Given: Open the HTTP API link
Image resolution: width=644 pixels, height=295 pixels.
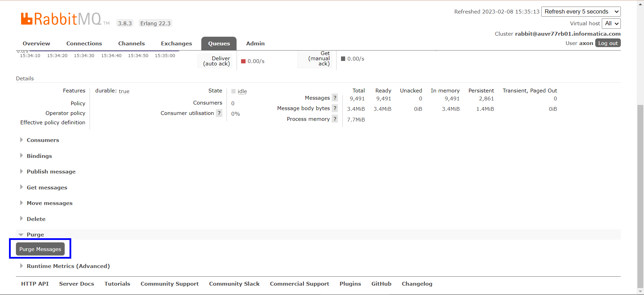Looking at the screenshot, I should [x=35, y=284].
